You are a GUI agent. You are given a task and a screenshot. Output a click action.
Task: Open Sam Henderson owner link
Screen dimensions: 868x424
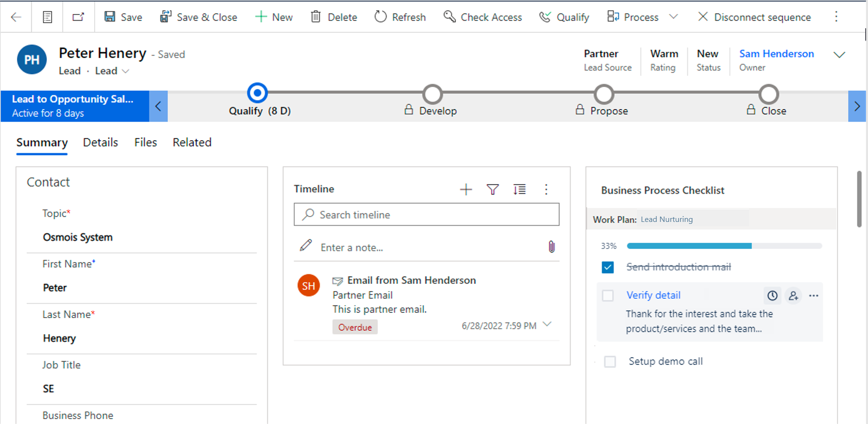point(777,54)
